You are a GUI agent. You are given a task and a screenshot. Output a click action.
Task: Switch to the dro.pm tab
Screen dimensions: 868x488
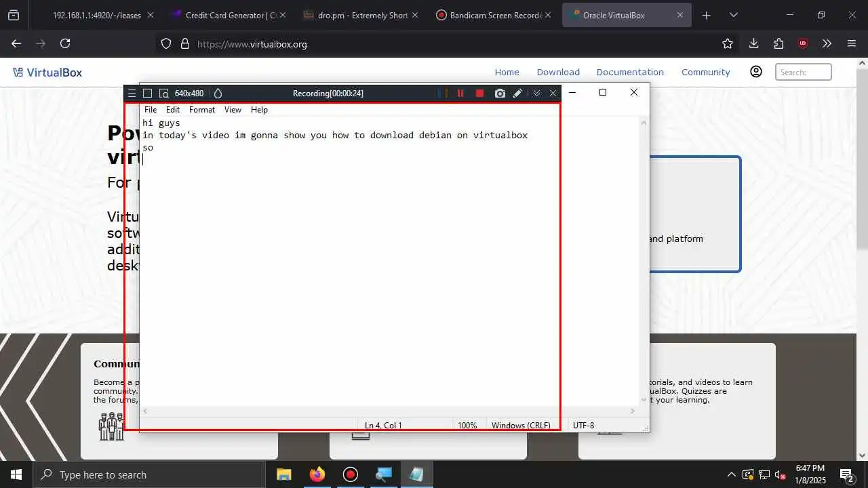362,15
